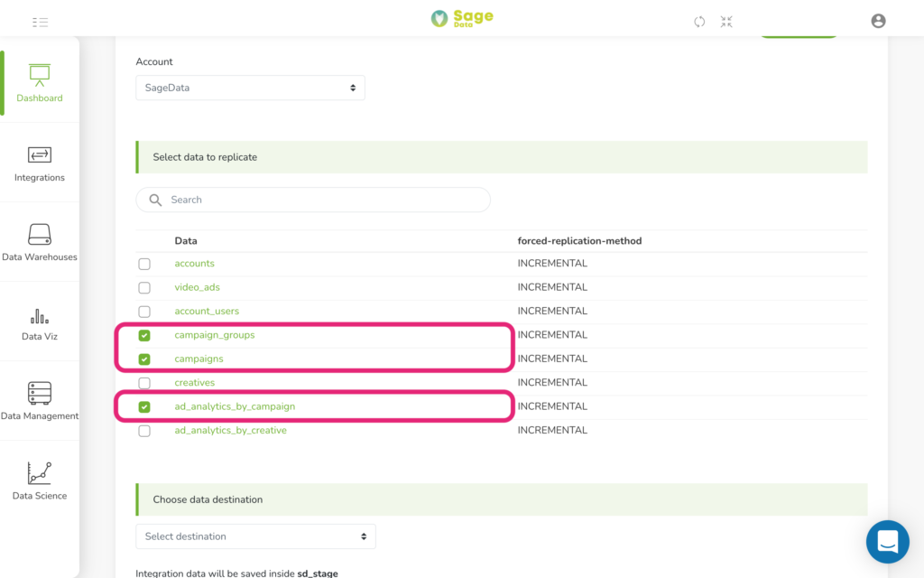
Task: Click the refresh sync icon
Action: (x=699, y=22)
